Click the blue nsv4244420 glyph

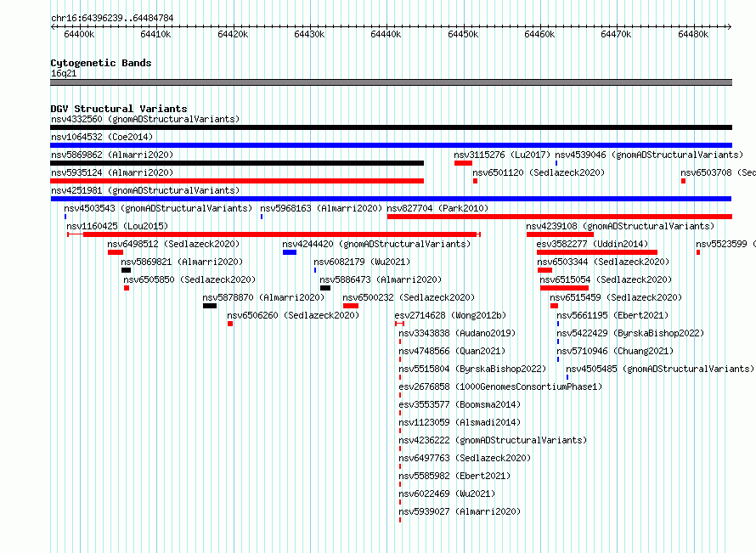point(290,252)
